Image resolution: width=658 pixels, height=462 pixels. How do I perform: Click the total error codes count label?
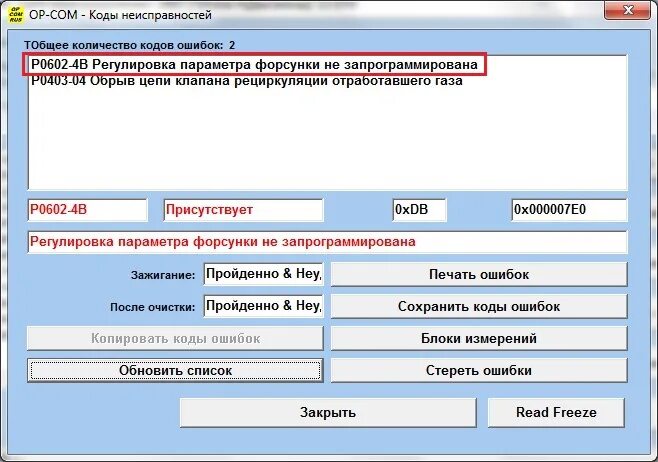click(130, 45)
